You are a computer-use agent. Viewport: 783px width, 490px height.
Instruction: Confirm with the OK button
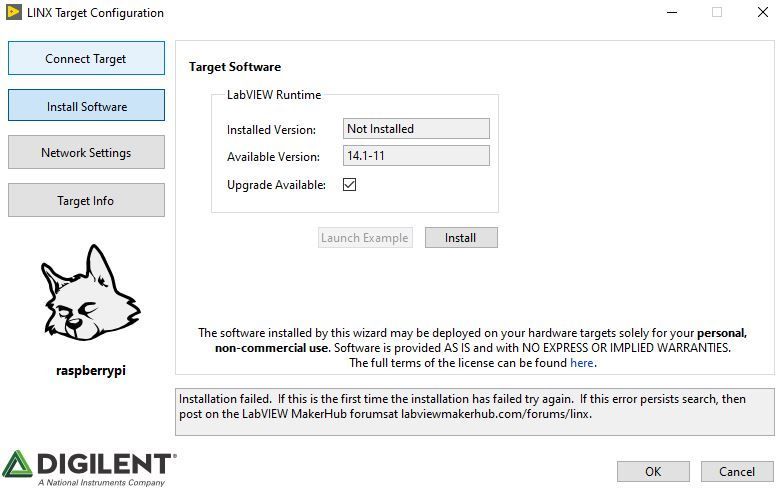[653, 472]
